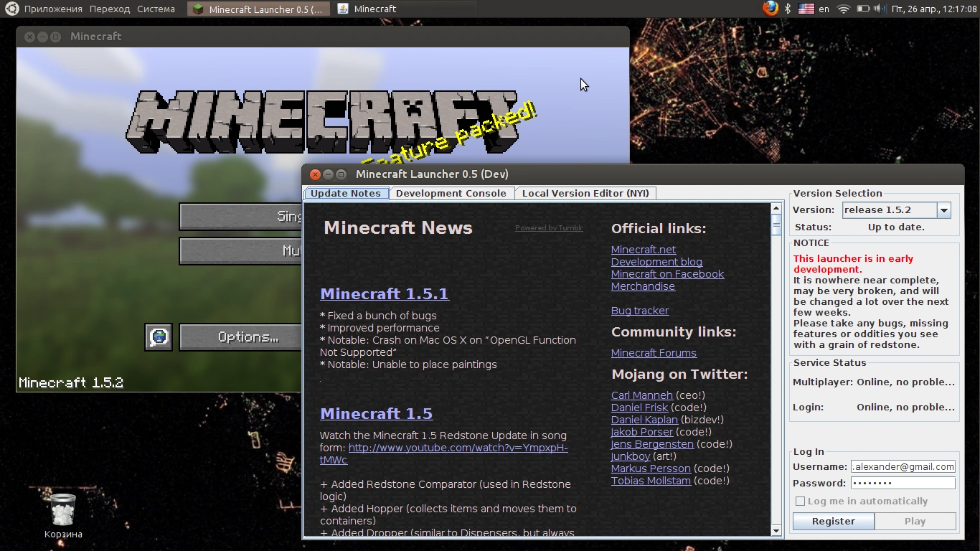Click the Login service status line
Viewport: 980px width, 551px height.
coord(874,408)
